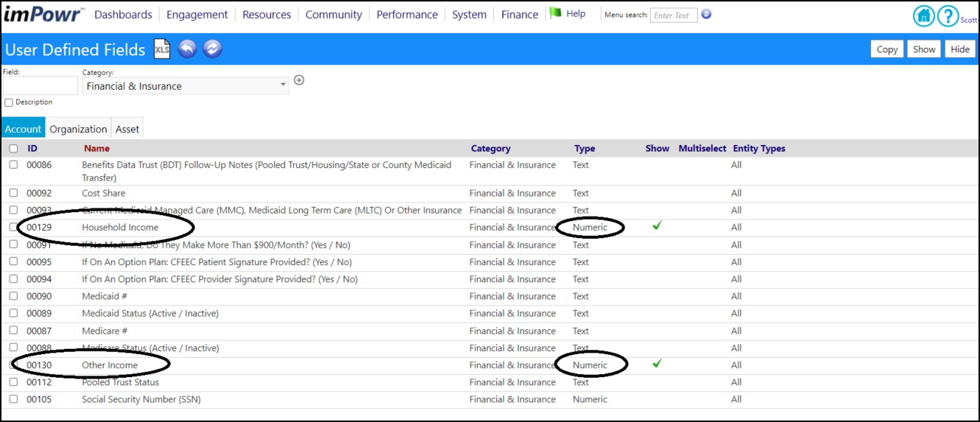Click Numeric type in Social Security row
Screen dimensions: 980x422
pyautogui.click(x=590, y=399)
